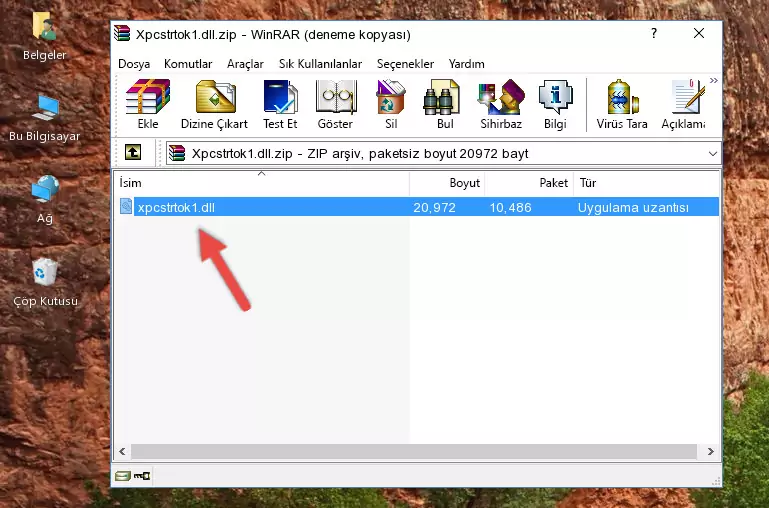Expand the toolbar overflow chevron
The image size is (769, 508).
point(714,81)
